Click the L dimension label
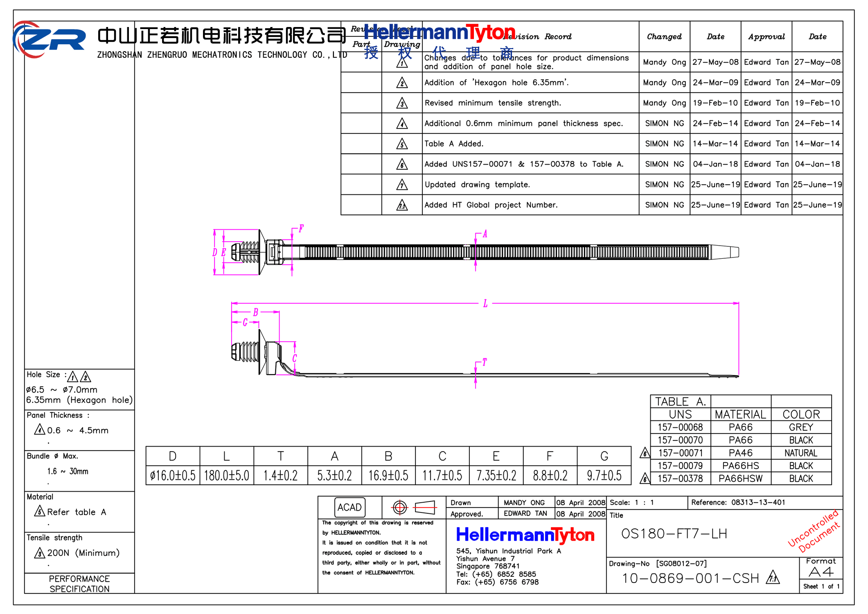Viewport: 868px width, 614px height. [485, 303]
